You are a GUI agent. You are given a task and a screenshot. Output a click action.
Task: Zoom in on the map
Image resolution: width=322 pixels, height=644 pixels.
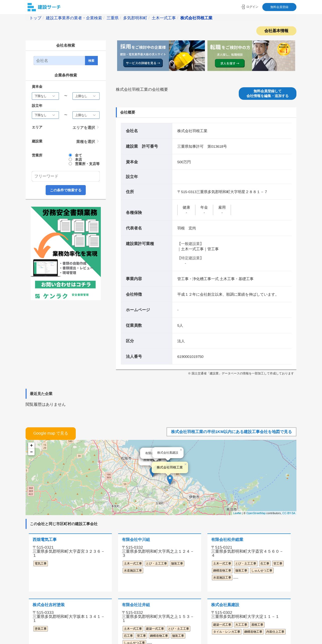pyautogui.click(x=31, y=445)
